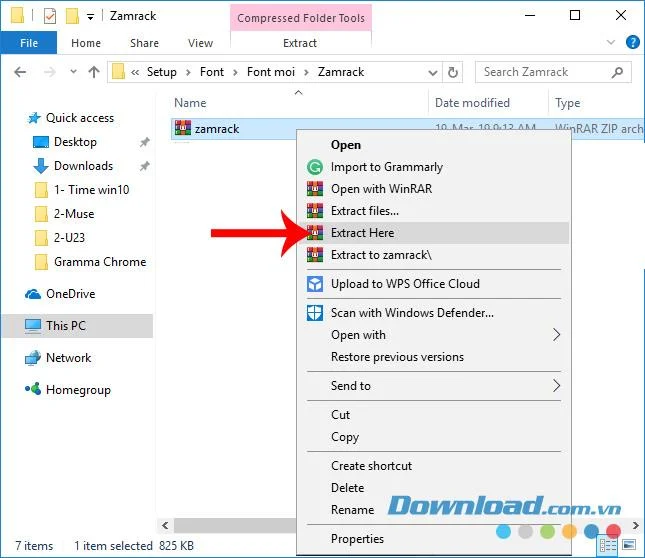Click the Search Zamrack input field
Screen dimensions: 645x558
click(553, 72)
